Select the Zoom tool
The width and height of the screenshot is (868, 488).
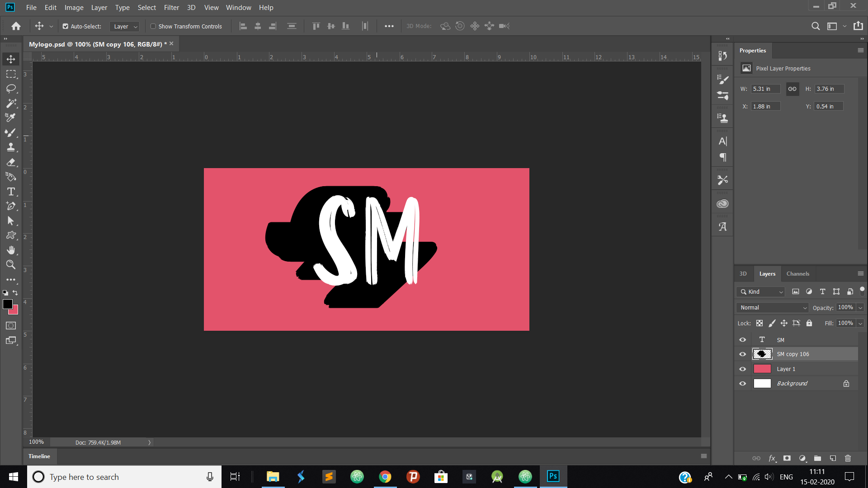coord(11,265)
